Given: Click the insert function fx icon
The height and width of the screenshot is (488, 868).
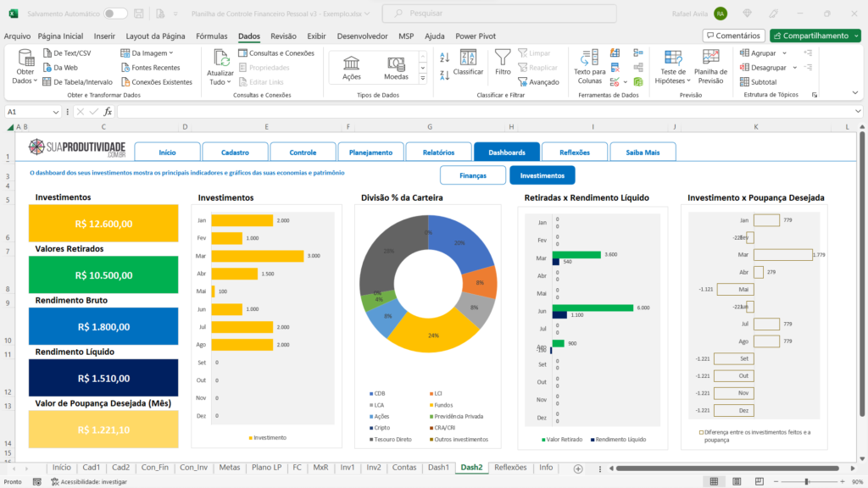Looking at the screenshot, I should 108,112.
